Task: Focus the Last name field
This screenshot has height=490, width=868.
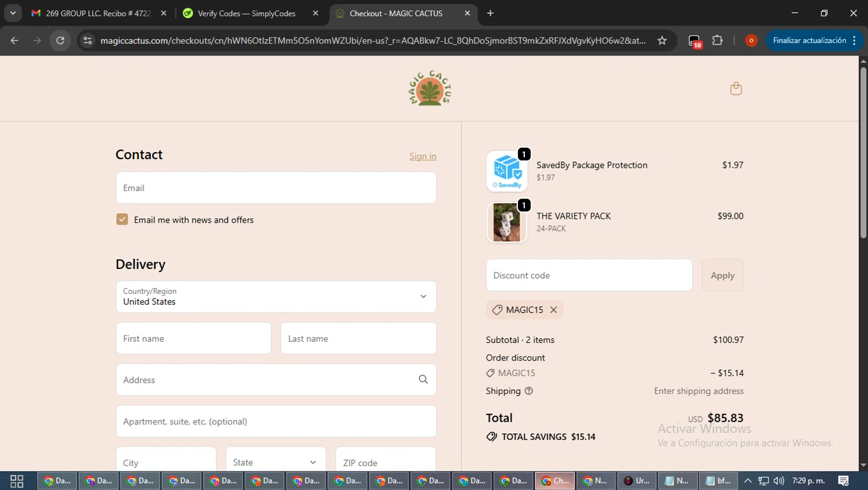Action: (x=358, y=338)
